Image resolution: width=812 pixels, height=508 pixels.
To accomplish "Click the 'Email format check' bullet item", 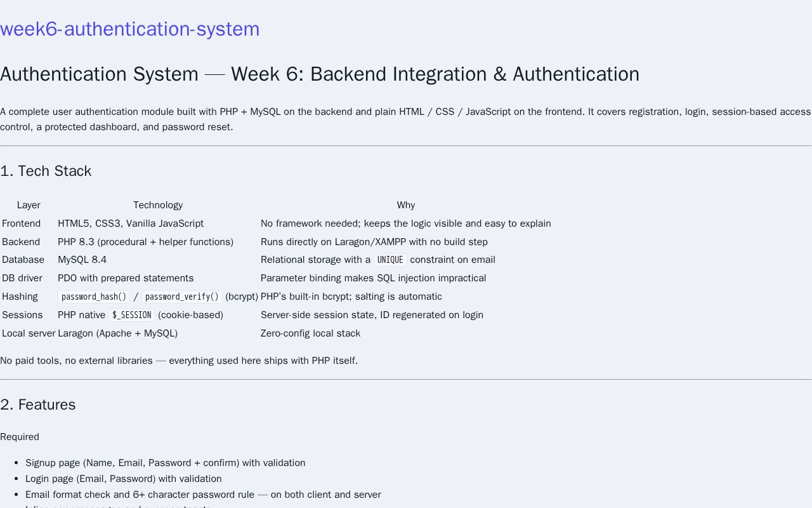I will (x=203, y=495).
